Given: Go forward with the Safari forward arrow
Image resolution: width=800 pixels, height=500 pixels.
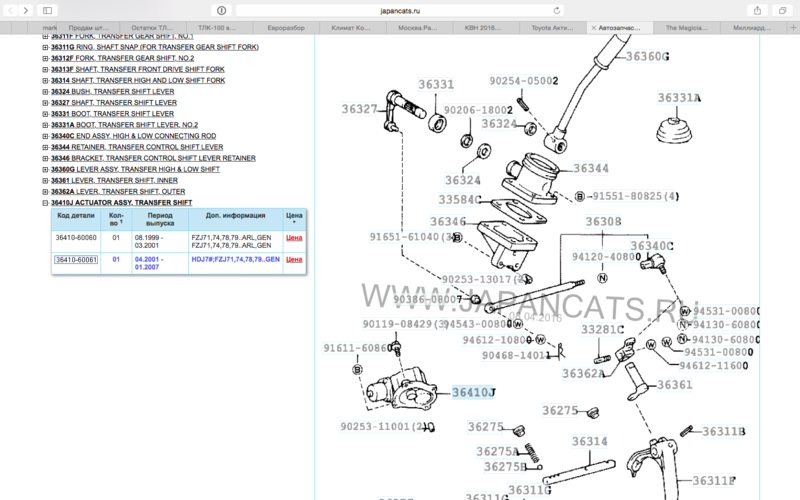Looking at the screenshot, I should (x=26, y=10).
